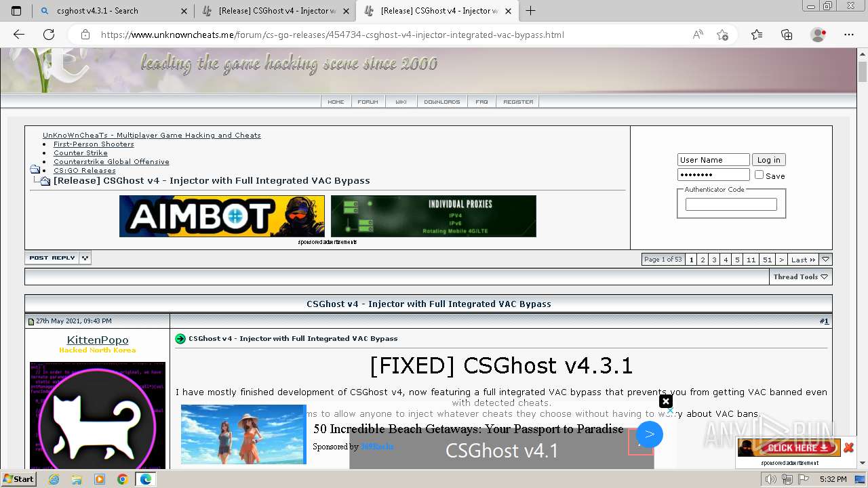Go to thread page 4
The height and width of the screenshot is (488, 868).
click(x=726, y=260)
